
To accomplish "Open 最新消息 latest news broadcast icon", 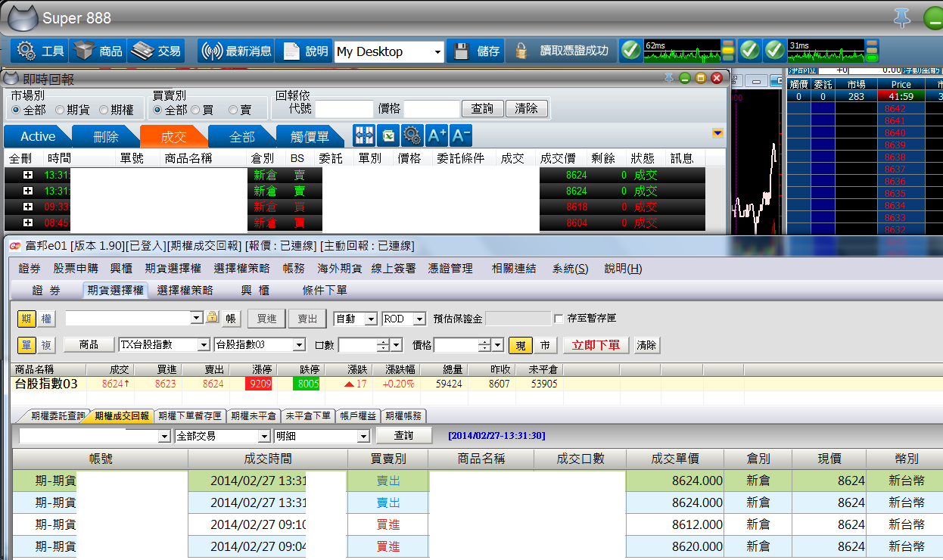I will 236,51.
